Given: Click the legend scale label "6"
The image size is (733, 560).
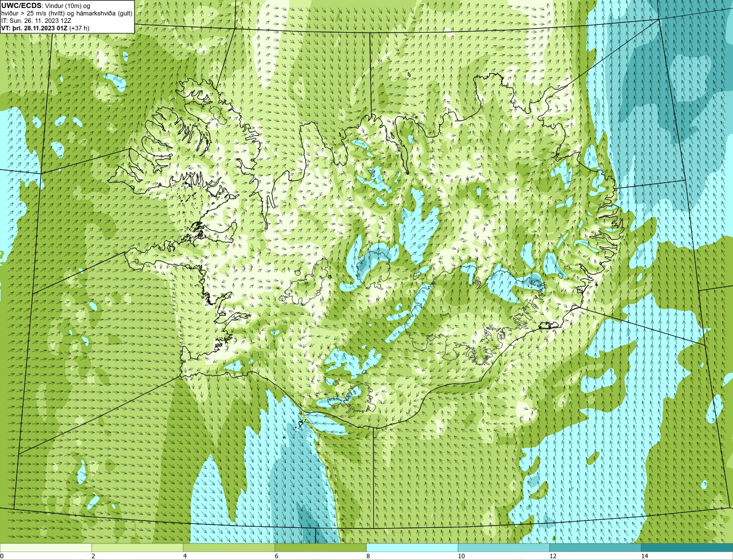Looking at the screenshot, I should coord(276,556).
